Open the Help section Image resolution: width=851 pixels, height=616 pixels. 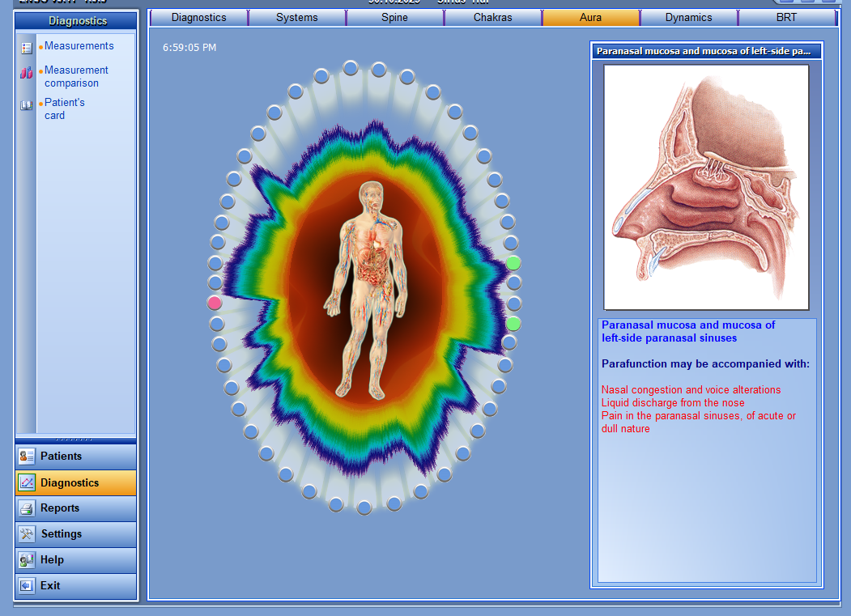(x=76, y=559)
